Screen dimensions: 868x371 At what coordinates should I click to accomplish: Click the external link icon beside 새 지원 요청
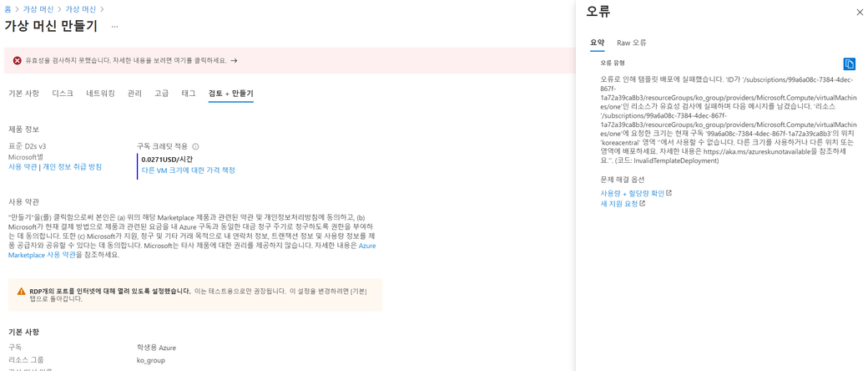click(x=642, y=204)
